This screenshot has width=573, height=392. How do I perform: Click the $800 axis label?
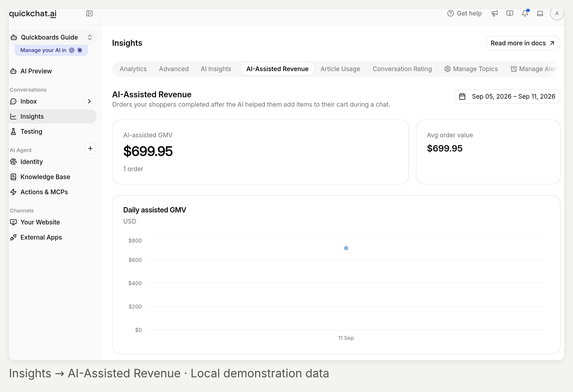[135, 240]
